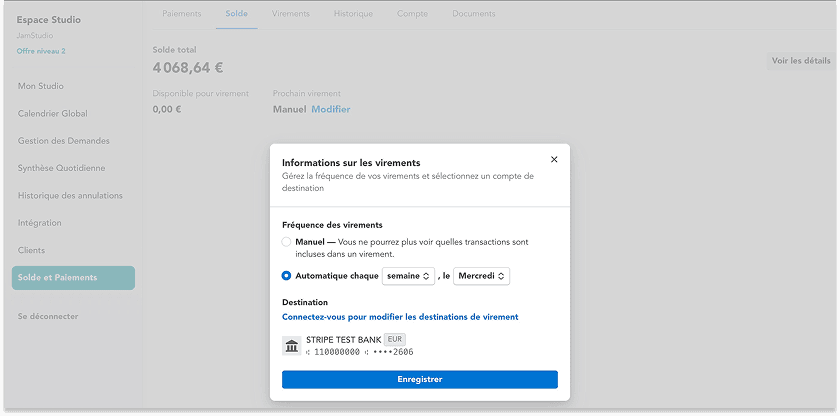
Task: Click the bank building icon
Action: tap(291, 346)
